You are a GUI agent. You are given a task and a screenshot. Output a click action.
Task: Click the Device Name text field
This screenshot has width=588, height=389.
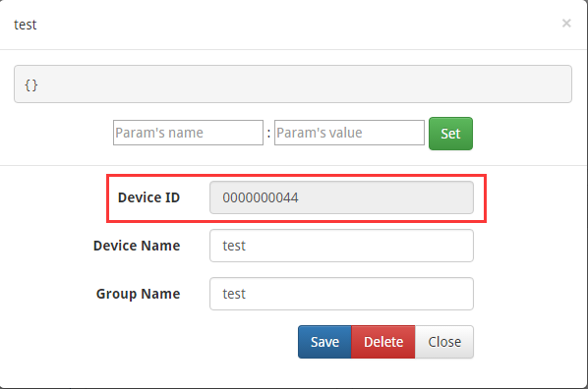pos(341,246)
